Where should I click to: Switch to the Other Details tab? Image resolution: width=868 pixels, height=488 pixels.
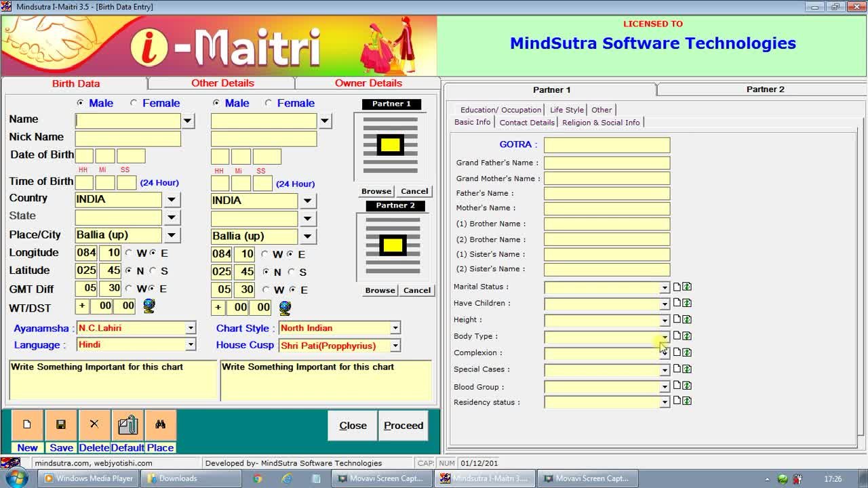(x=222, y=83)
